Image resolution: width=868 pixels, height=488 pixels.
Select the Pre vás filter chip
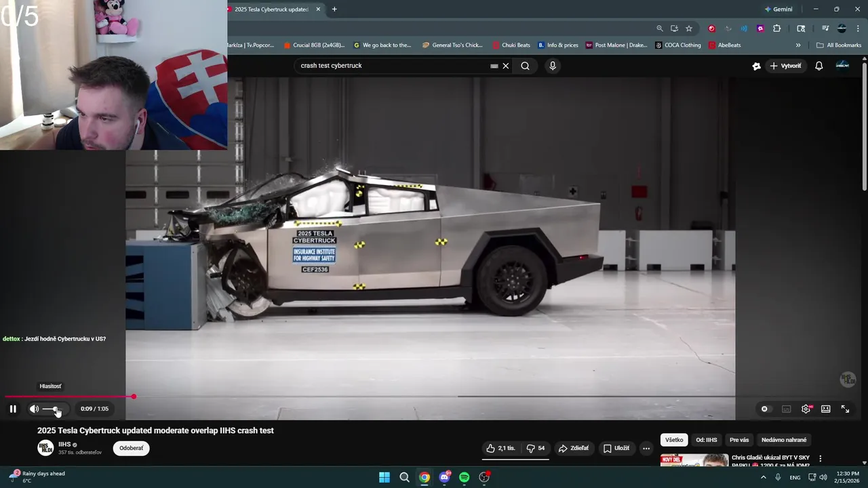coord(739,440)
